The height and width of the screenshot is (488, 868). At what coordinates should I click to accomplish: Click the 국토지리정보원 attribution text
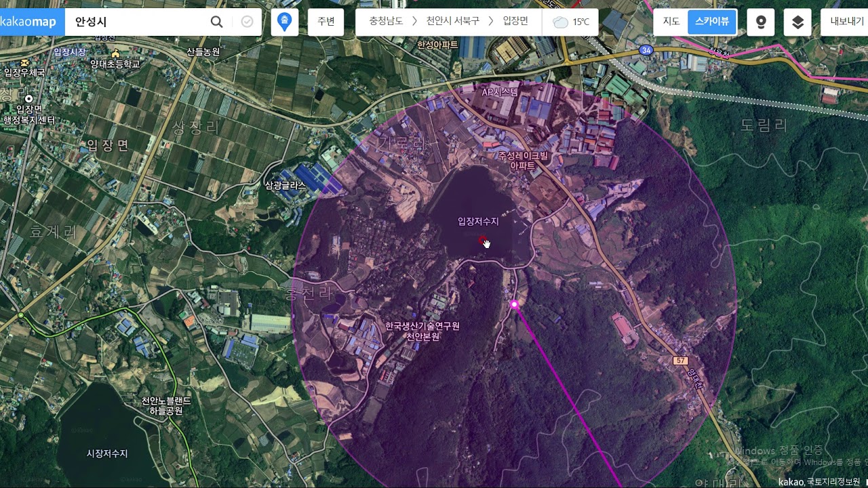click(x=833, y=482)
